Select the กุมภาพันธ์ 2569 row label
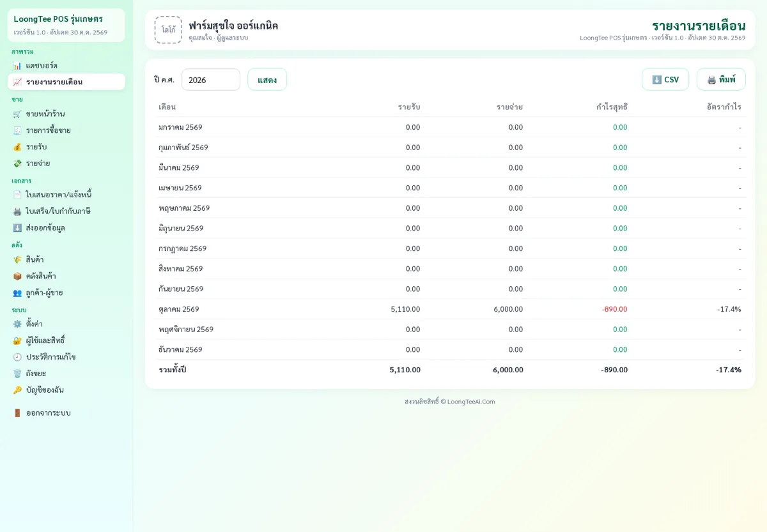 coord(183,148)
